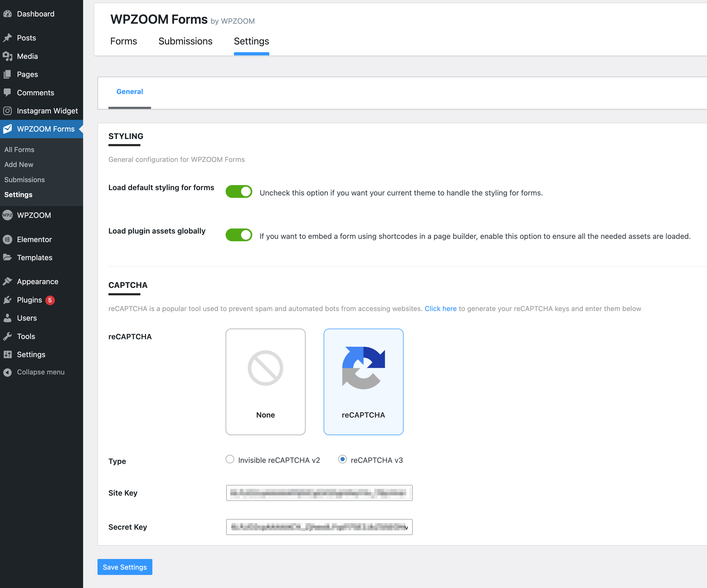Image resolution: width=707 pixels, height=588 pixels.
Task: Switch to the Submissions tab
Action: [185, 41]
